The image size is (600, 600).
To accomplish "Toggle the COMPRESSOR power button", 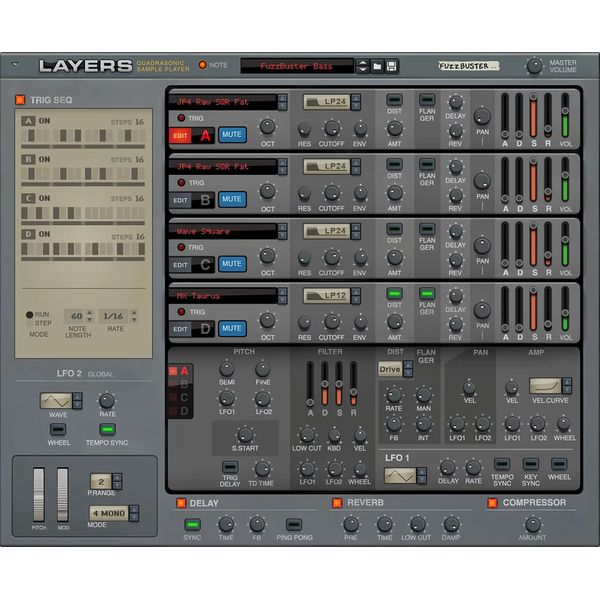I will 492,503.
